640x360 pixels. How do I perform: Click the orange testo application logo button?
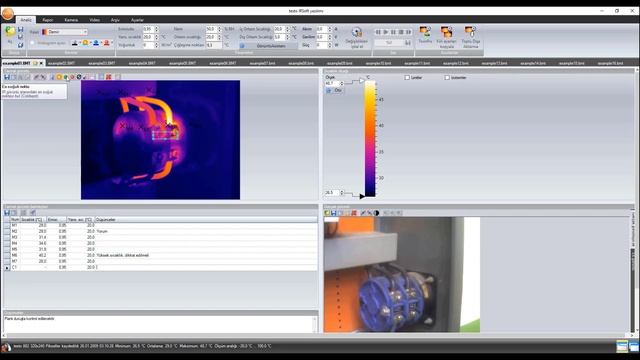pos(7,13)
